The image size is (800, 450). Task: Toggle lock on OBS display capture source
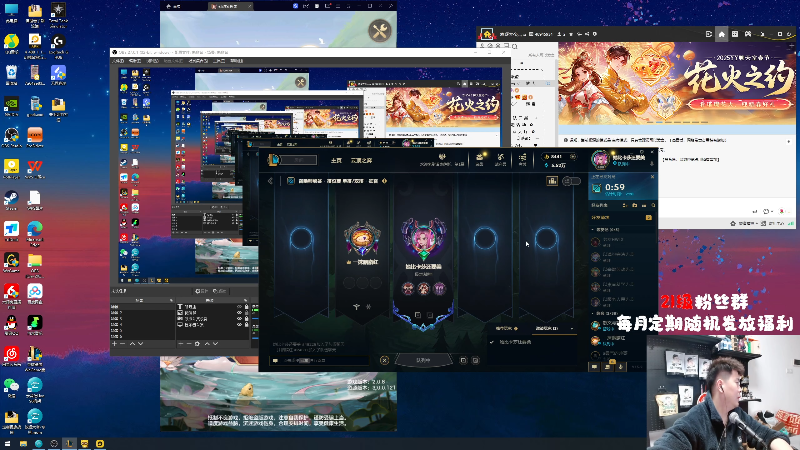coord(246,325)
